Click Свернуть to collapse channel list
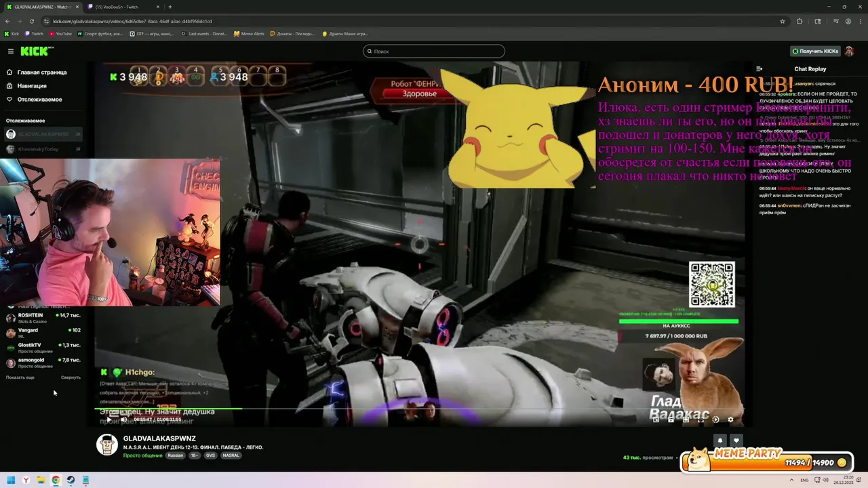This screenshot has width=868, height=488. point(71,378)
